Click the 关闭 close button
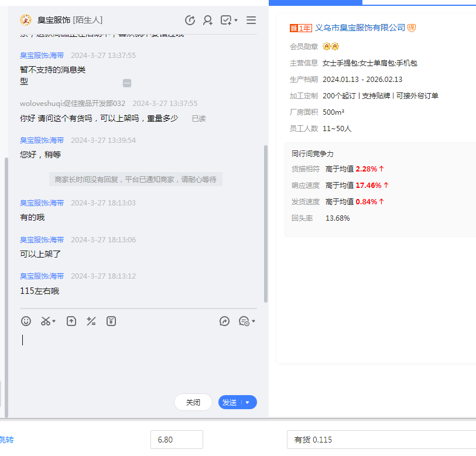The image size is (476, 456). (x=193, y=403)
